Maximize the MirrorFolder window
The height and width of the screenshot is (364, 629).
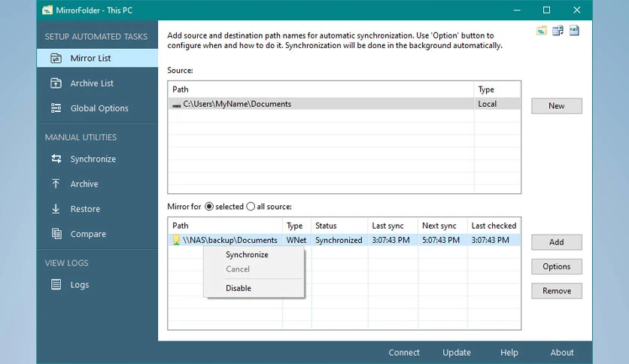click(546, 10)
